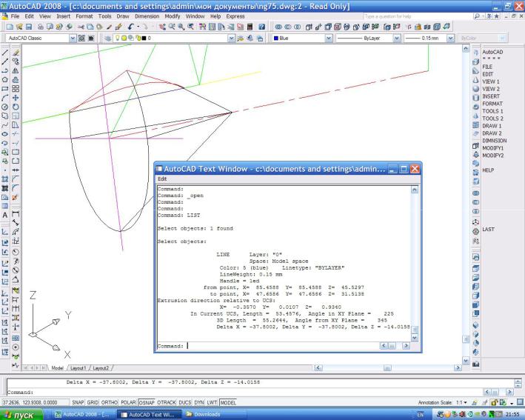
Task: Open the Blue color control dropdown
Action: tap(329, 39)
